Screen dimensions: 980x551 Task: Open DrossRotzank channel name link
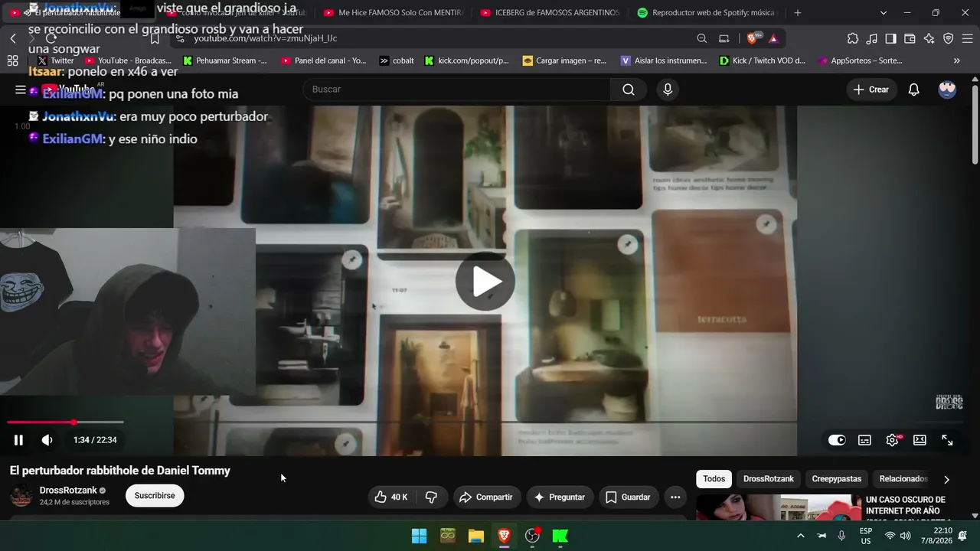[x=68, y=491]
